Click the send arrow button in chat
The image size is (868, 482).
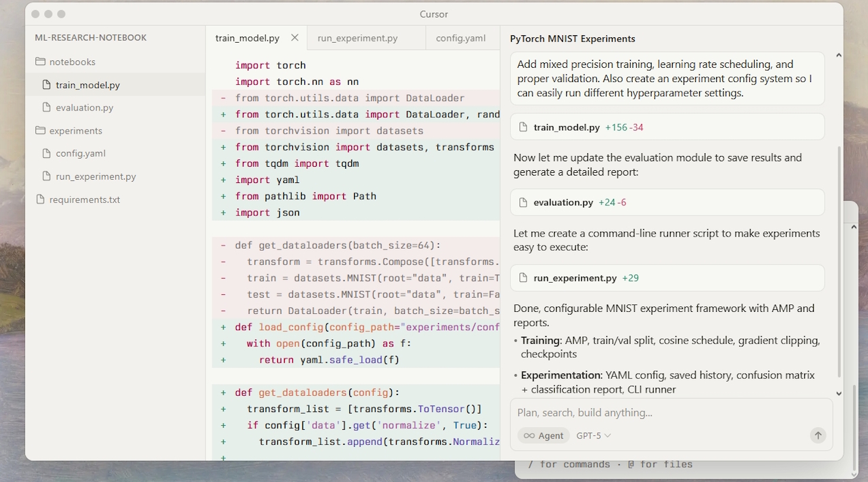[x=818, y=435]
